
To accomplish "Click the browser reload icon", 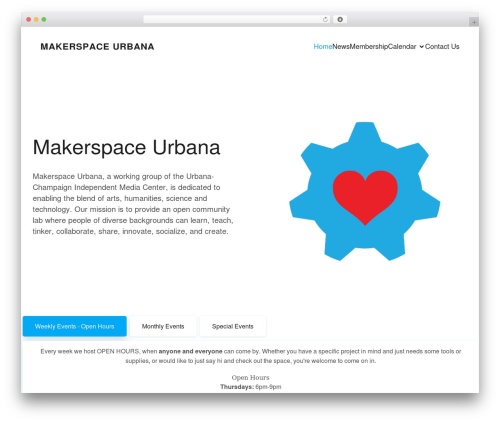I will (325, 19).
